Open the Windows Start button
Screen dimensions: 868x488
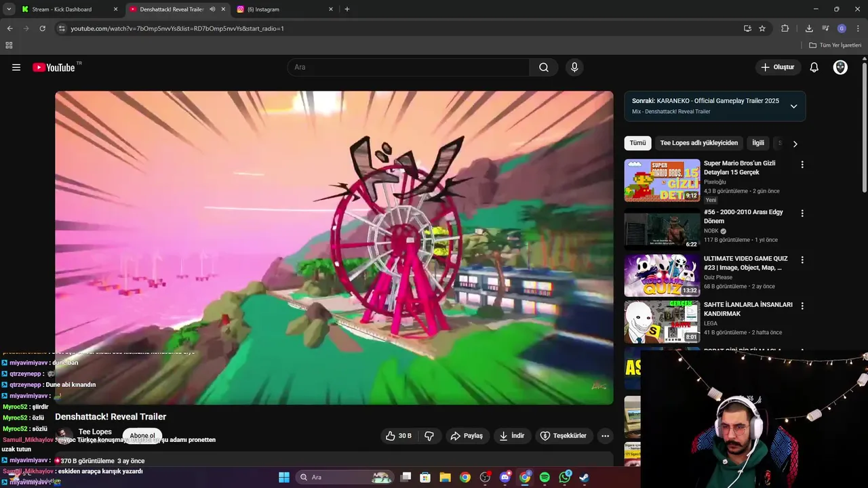(284, 477)
